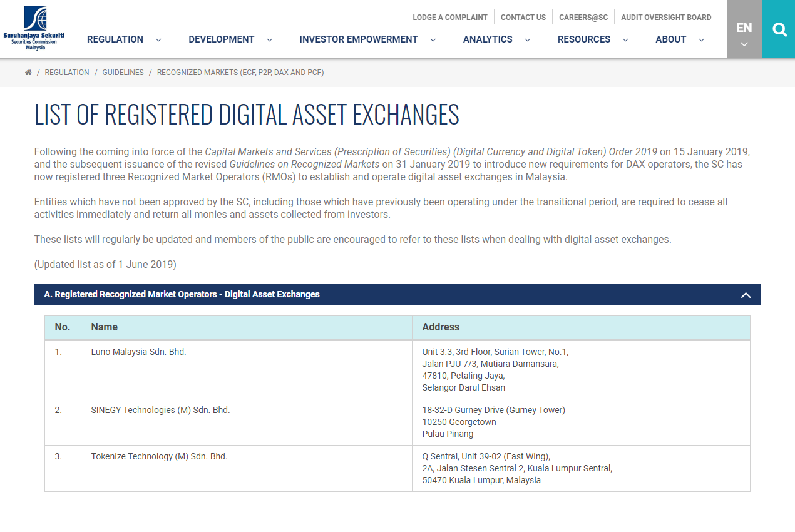Click the Guidelines breadcrumb link
The width and height of the screenshot is (795, 532).
pyautogui.click(x=123, y=73)
